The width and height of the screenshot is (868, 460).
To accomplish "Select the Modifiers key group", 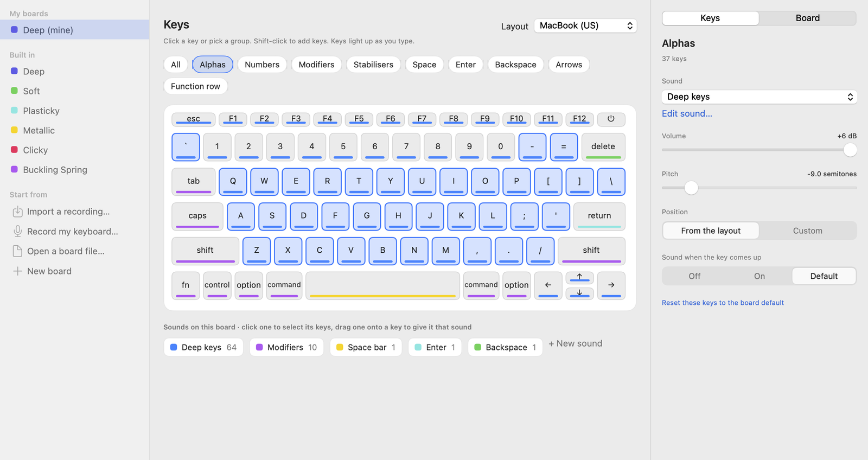I will coord(317,65).
